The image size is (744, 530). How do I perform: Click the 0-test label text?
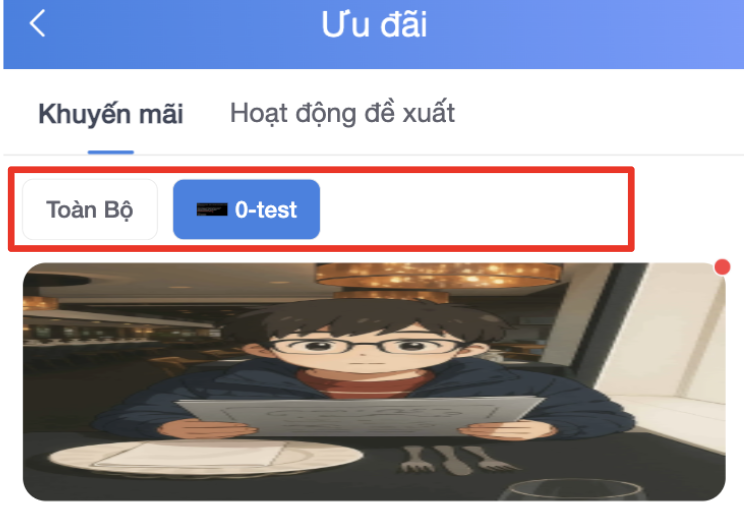point(266,210)
